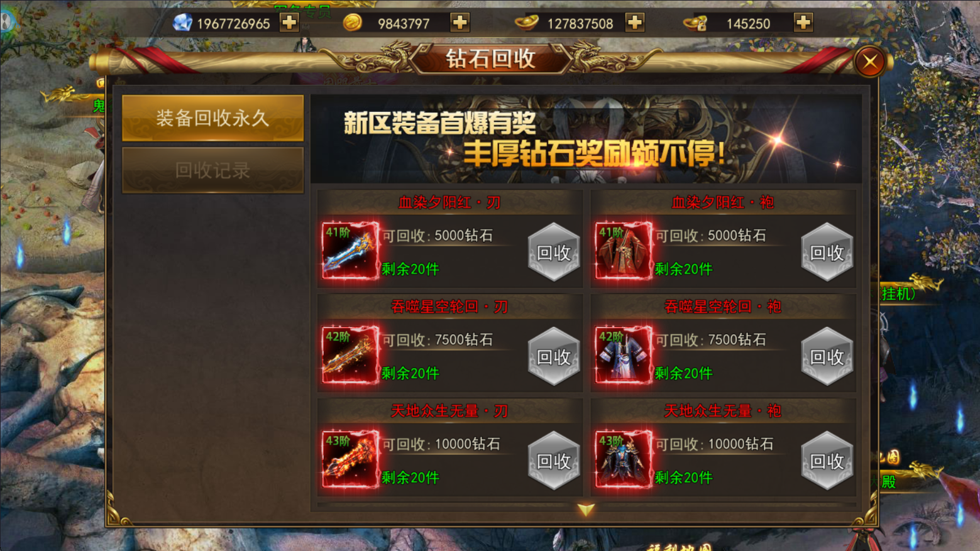Recycle 吞噬星空轮回·袍 with 回收 button
This screenshot has width=980, height=551.
(x=827, y=356)
